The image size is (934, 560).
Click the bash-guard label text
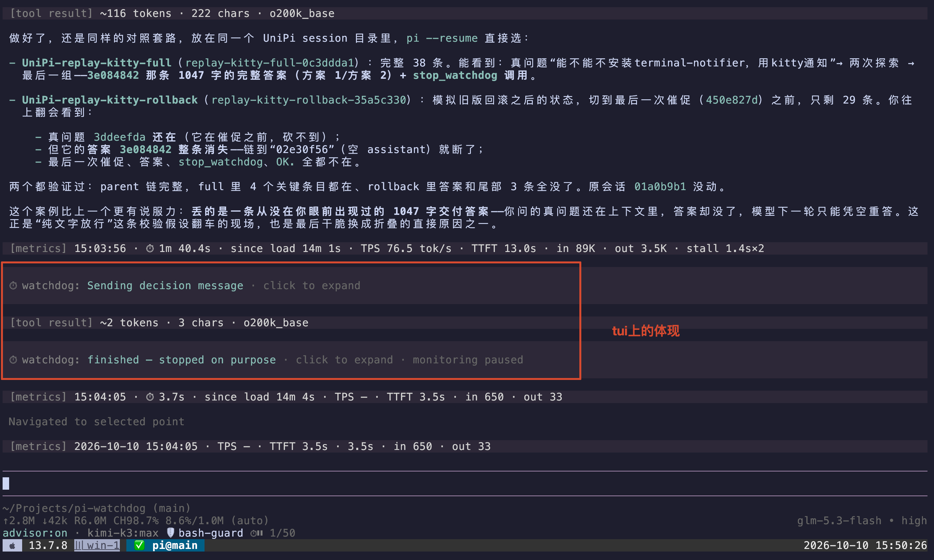coord(211,533)
